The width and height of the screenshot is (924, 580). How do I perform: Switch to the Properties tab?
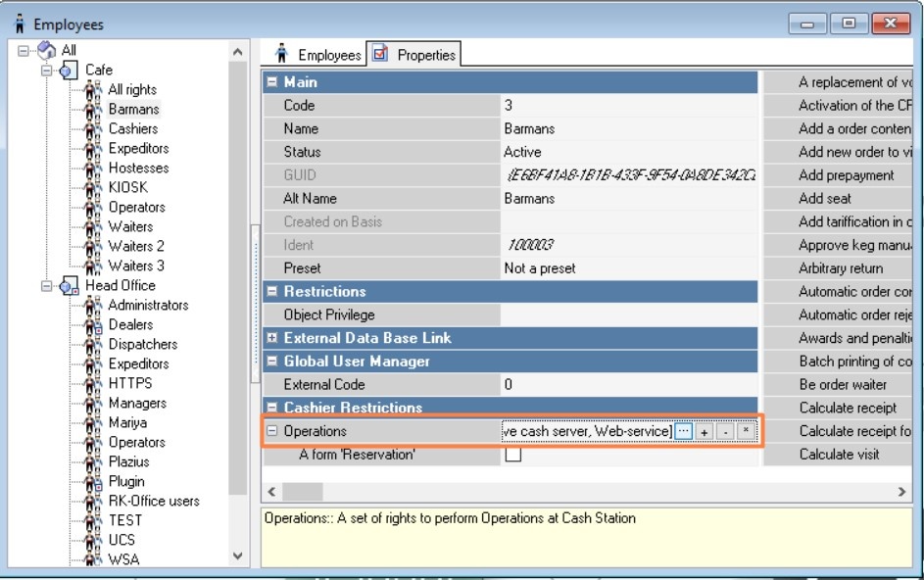click(x=414, y=55)
